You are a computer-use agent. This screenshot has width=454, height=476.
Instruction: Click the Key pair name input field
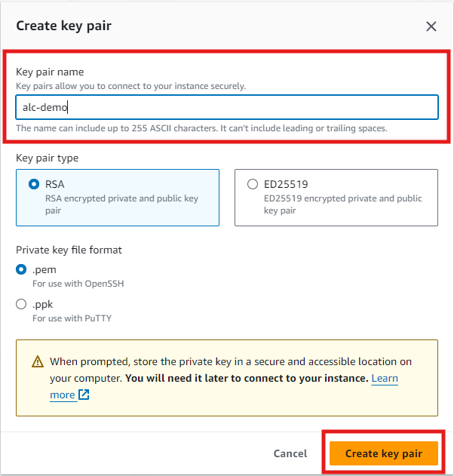(x=226, y=107)
